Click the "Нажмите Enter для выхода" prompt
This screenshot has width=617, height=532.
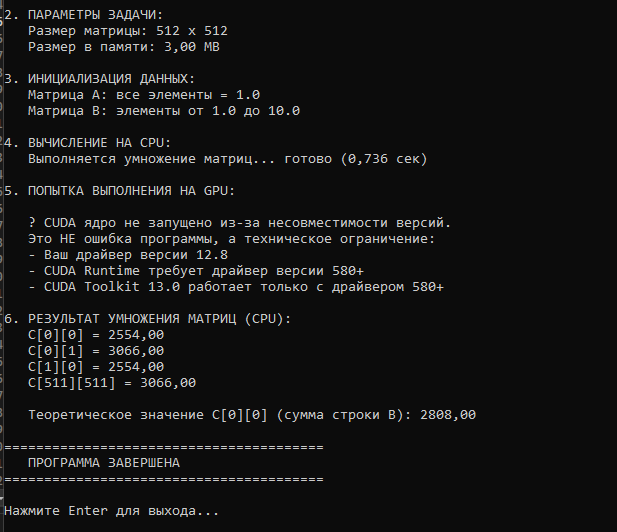point(111,511)
